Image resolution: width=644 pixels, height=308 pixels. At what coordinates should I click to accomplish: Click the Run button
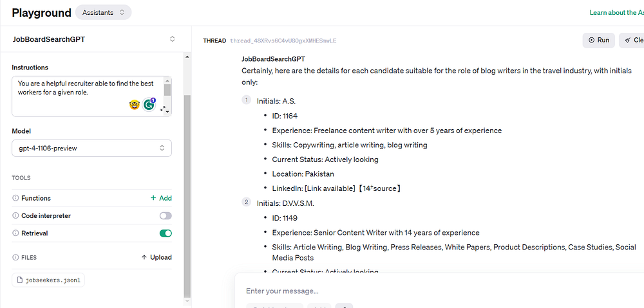point(598,40)
